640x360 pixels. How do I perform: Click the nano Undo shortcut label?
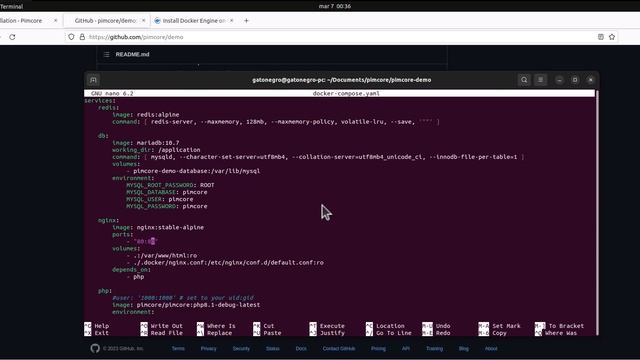point(443,326)
